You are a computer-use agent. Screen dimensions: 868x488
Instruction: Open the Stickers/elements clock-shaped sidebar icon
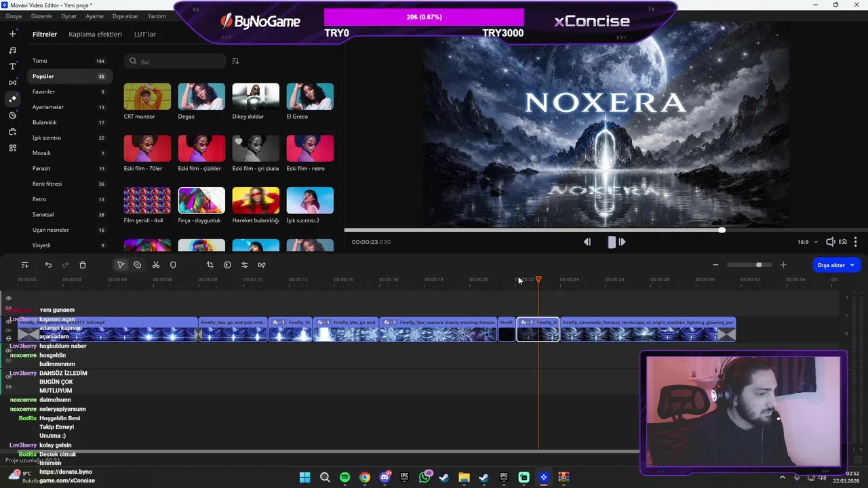coord(13,115)
